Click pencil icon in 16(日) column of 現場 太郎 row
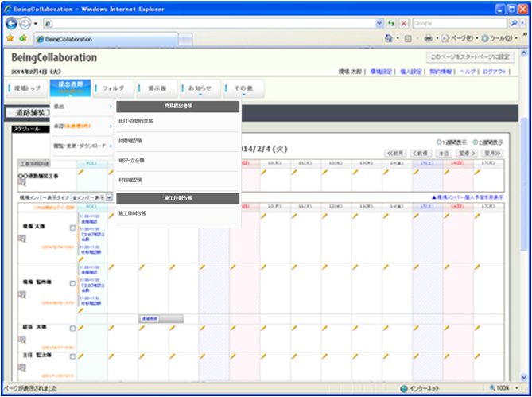Image resolution: width=532 pixels, height=397 pixels. coord(447,216)
